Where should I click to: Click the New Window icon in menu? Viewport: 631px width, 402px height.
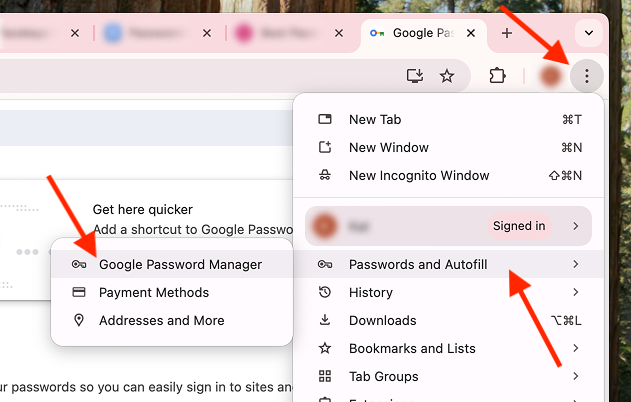pyautogui.click(x=325, y=147)
